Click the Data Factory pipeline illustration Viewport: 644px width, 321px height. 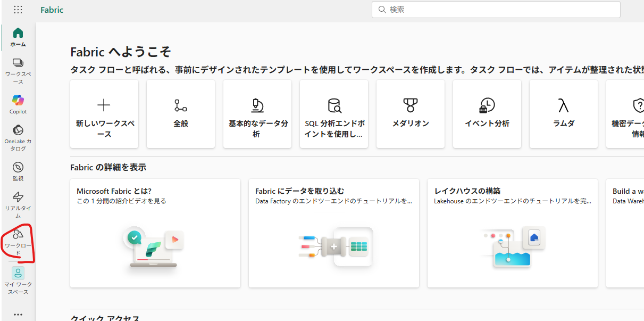click(x=334, y=246)
